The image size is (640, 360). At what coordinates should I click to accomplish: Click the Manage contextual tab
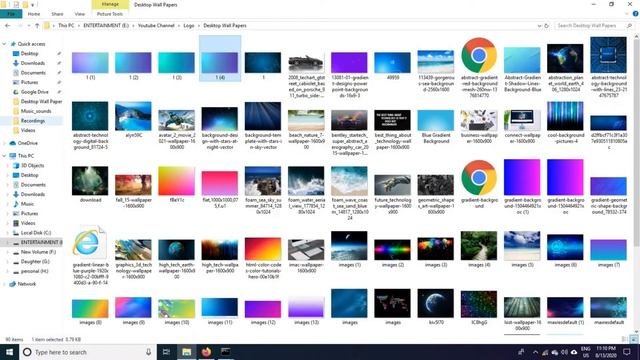click(x=110, y=4)
